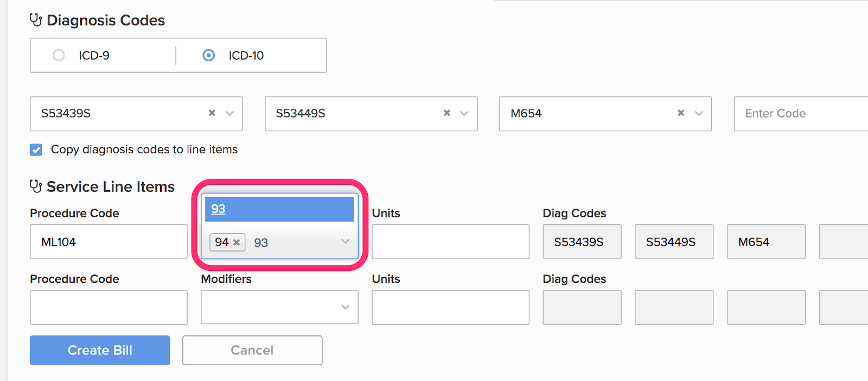Remove the S53439S diagnosis code
868x381 pixels.
[x=212, y=113]
